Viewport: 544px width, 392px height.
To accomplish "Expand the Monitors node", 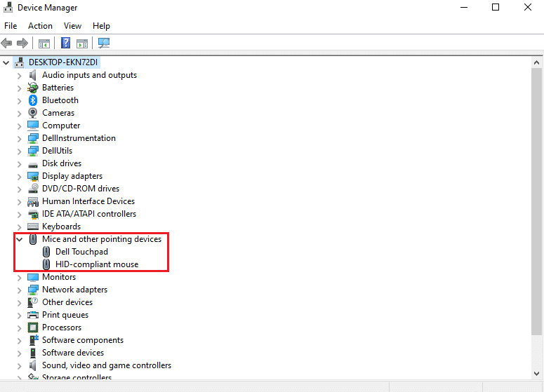I will tap(20, 278).
